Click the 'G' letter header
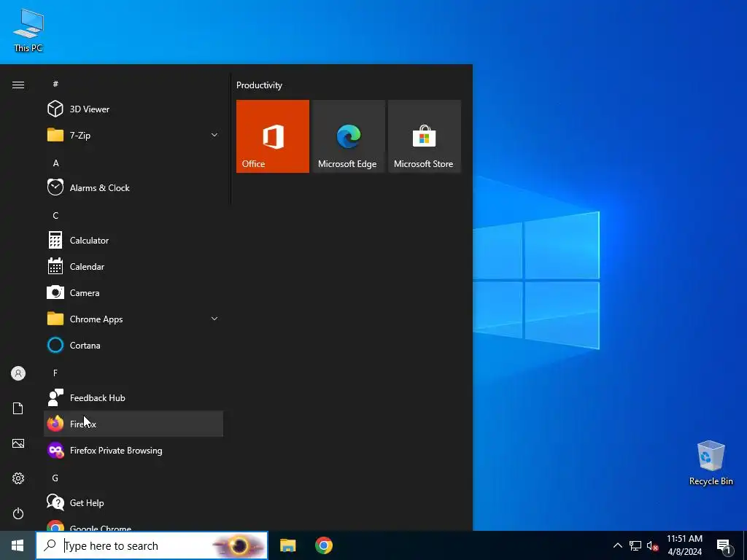Screen dimensions: 747x560 tap(55, 478)
